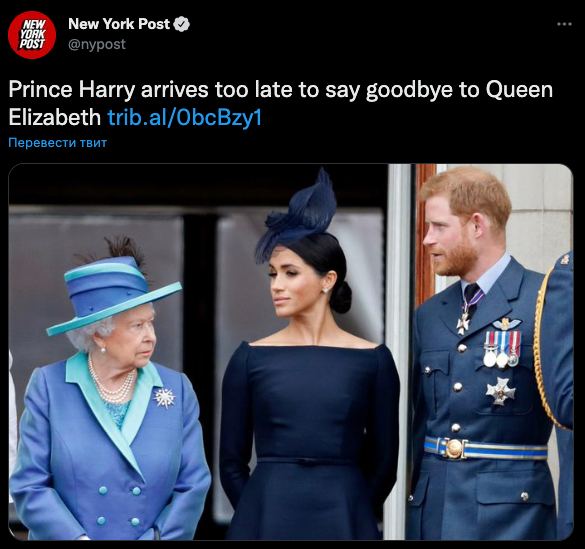The image size is (585, 549).
Task: Open the attached tweet photo
Action: 291,352
